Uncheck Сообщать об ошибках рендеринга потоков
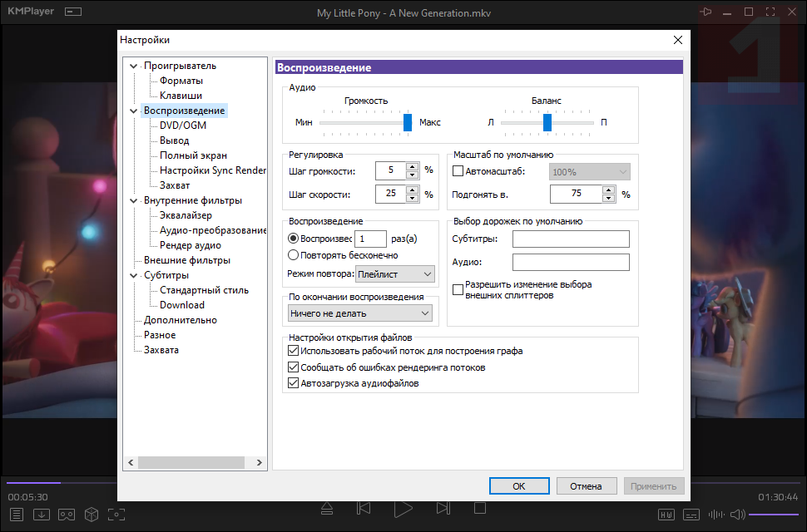807x532 pixels. pos(294,367)
